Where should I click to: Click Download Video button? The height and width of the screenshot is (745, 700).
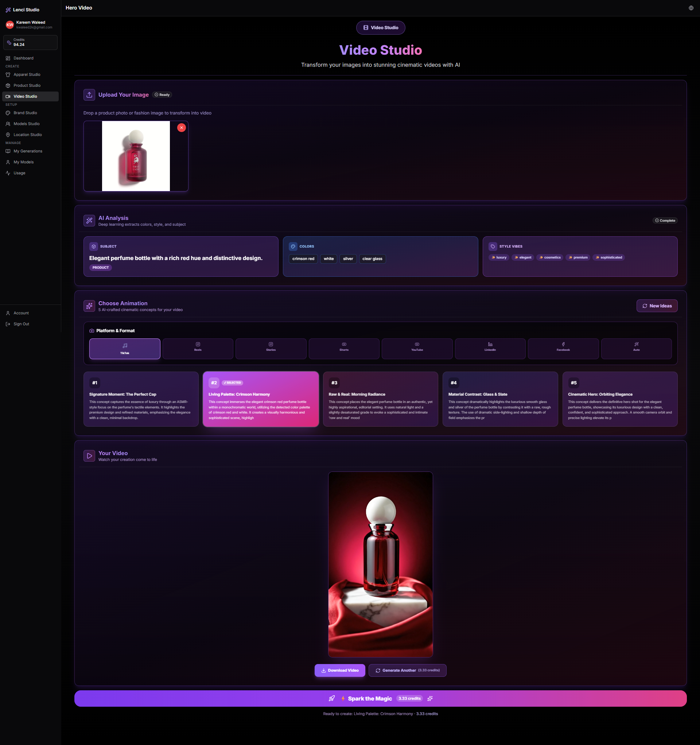[339, 670]
